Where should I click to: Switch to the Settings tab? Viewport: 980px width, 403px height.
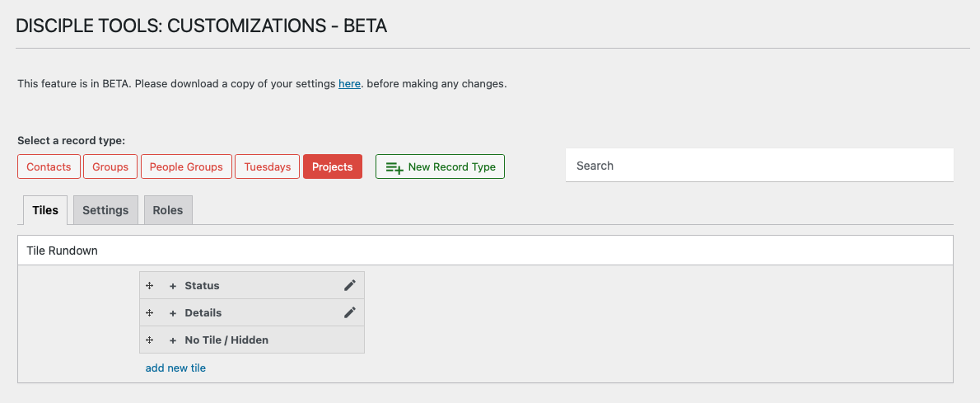click(105, 210)
